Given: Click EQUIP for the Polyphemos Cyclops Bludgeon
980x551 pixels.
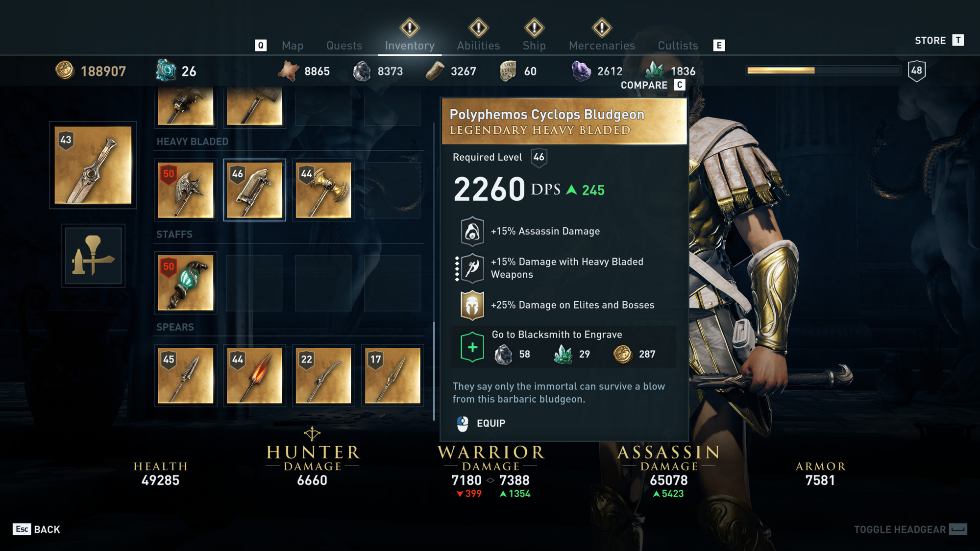Looking at the screenshot, I should [481, 423].
